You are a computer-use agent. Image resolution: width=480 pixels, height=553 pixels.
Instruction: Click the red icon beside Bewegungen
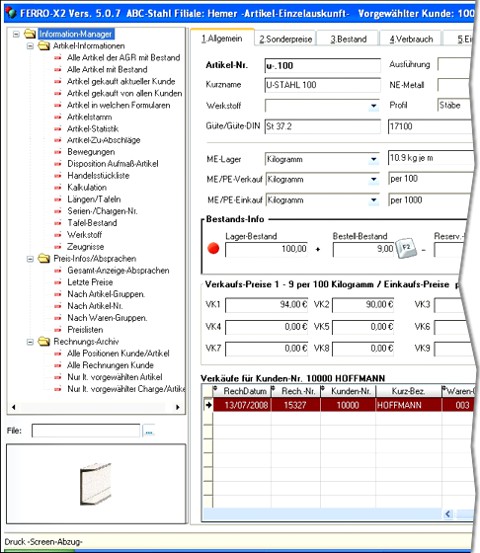click(58, 152)
